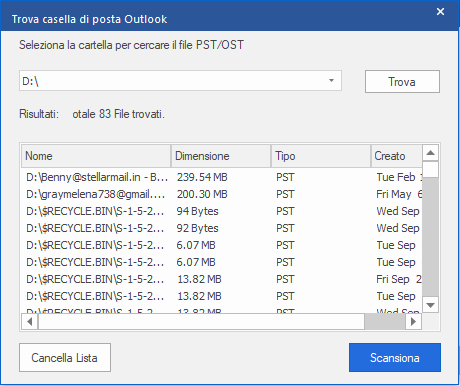This screenshot has width=460, height=386.
Task: Sort by the Dimensione column header
Action: pyautogui.click(x=221, y=156)
